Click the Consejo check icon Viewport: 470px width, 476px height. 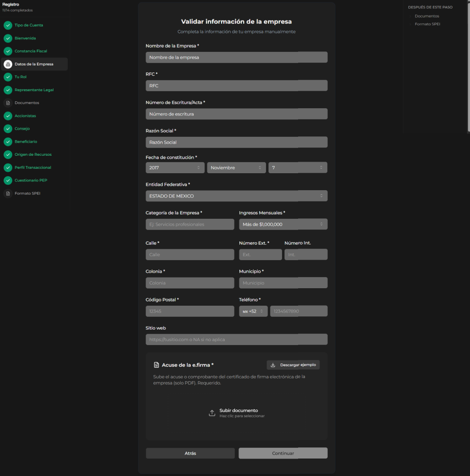[8, 129]
